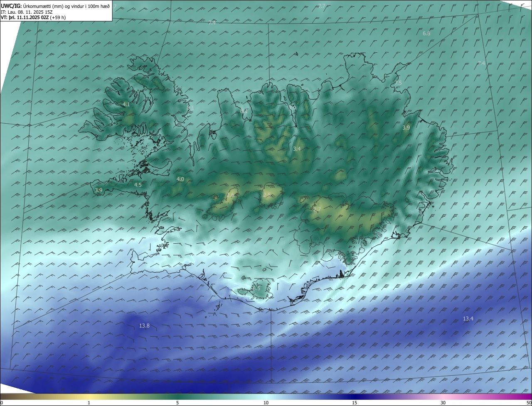Click the VT: þri. 11.11.2025 02Z line
This screenshot has width=532, height=406.
pyautogui.click(x=33, y=17)
